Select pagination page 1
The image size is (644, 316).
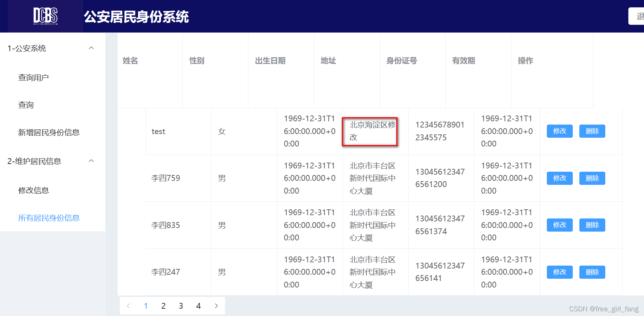click(146, 306)
